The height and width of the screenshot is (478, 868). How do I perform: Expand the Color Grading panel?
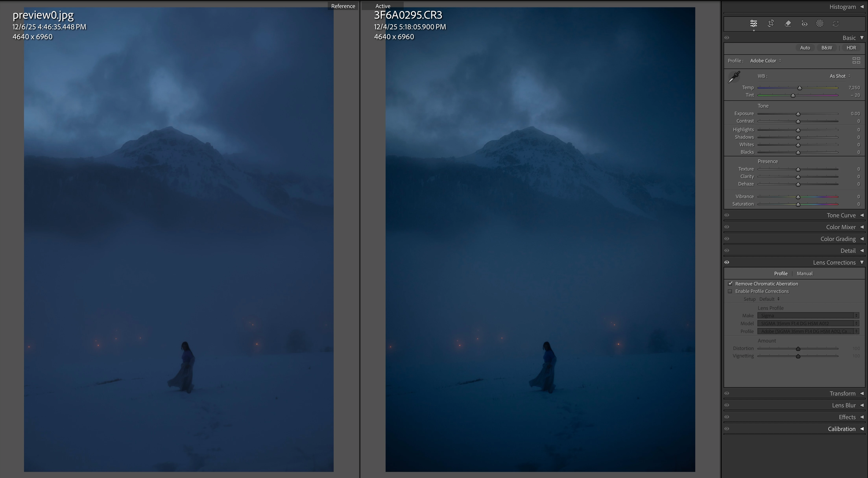[862, 239]
